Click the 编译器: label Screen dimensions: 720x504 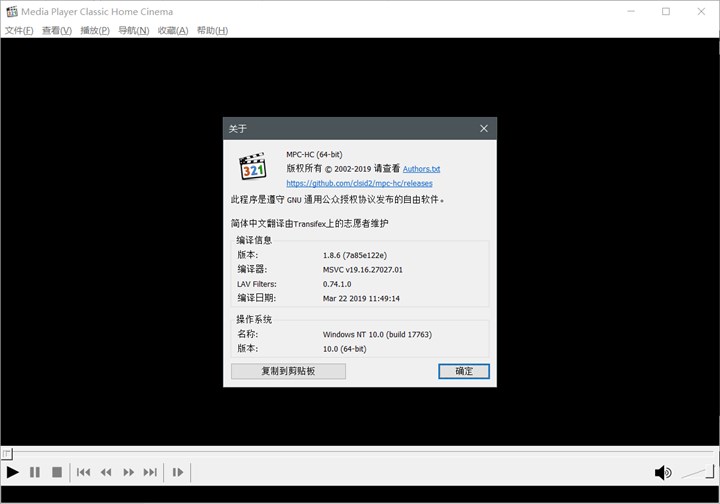coord(252,269)
